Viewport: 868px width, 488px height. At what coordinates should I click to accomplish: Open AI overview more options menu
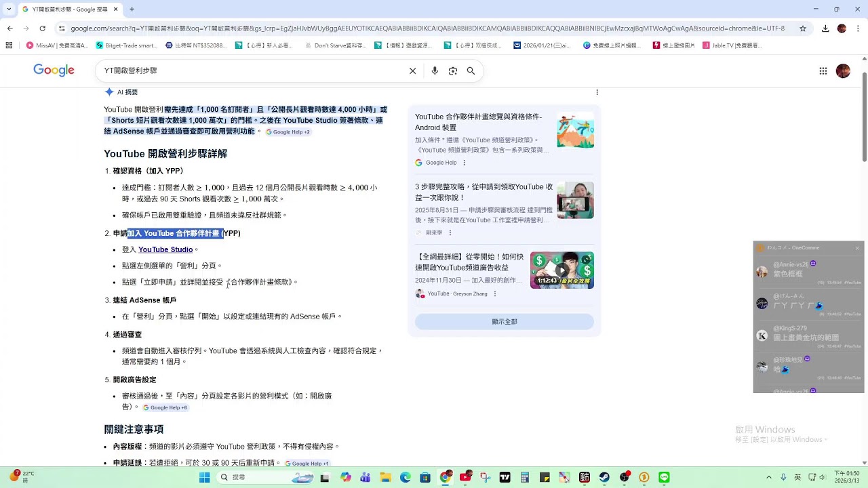pos(597,92)
